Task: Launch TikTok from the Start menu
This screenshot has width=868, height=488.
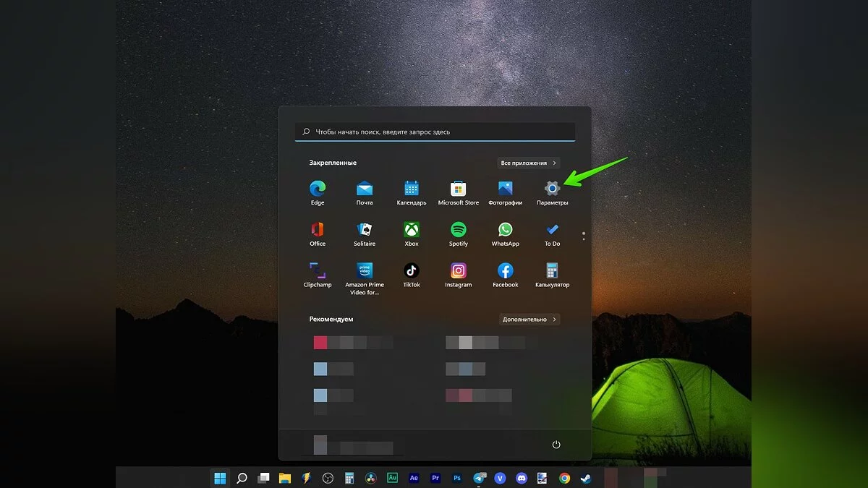Action: coord(412,271)
